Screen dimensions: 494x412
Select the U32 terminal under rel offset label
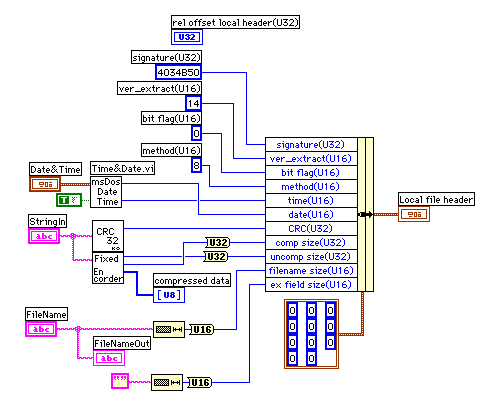(x=187, y=37)
